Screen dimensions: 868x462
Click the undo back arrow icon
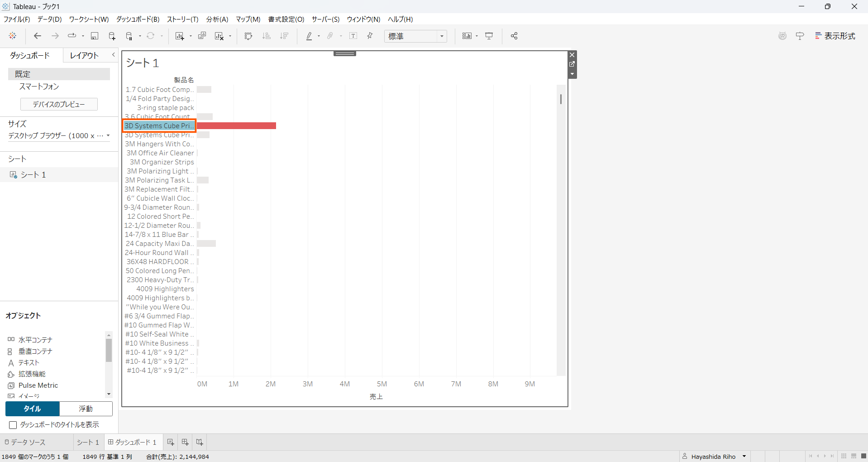[x=38, y=36]
